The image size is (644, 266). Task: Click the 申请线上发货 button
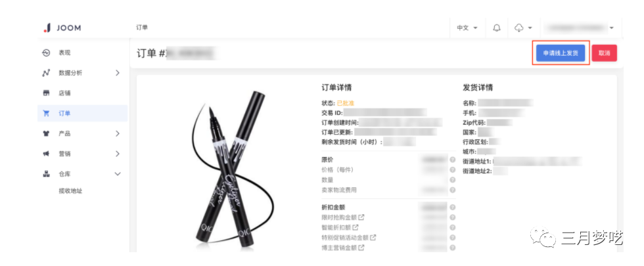click(x=561, y=53)
